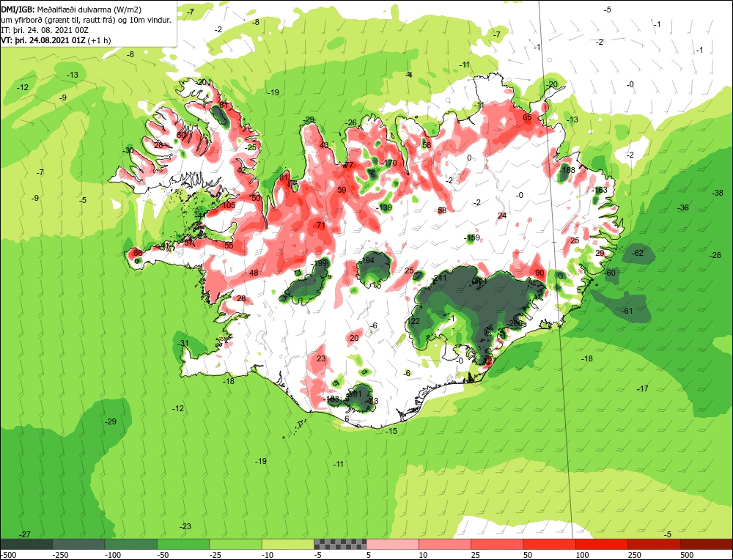Screen dimensions: 733x560
Task: Click the '-194' value on the map
Action: 366,260
